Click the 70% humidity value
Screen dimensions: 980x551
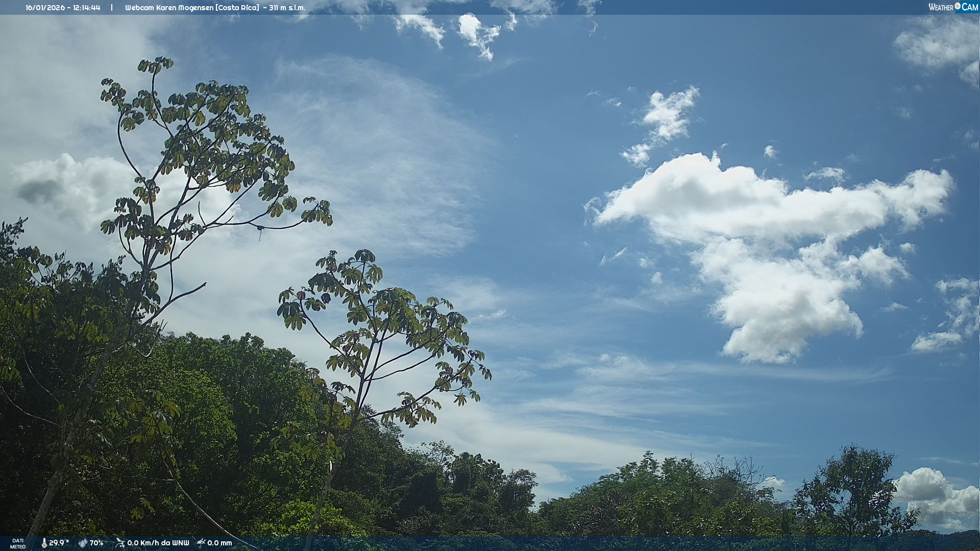[x=96, y=543]
